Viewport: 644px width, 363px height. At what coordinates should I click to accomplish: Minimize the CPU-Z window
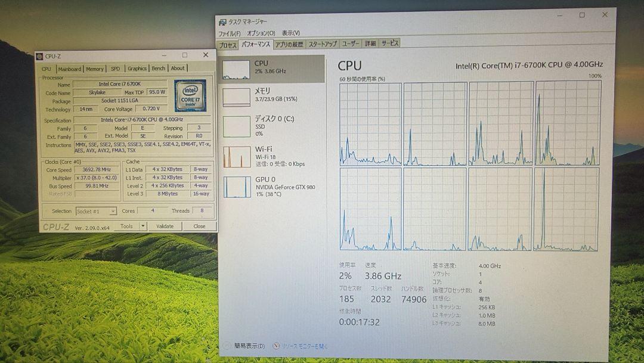164,55
